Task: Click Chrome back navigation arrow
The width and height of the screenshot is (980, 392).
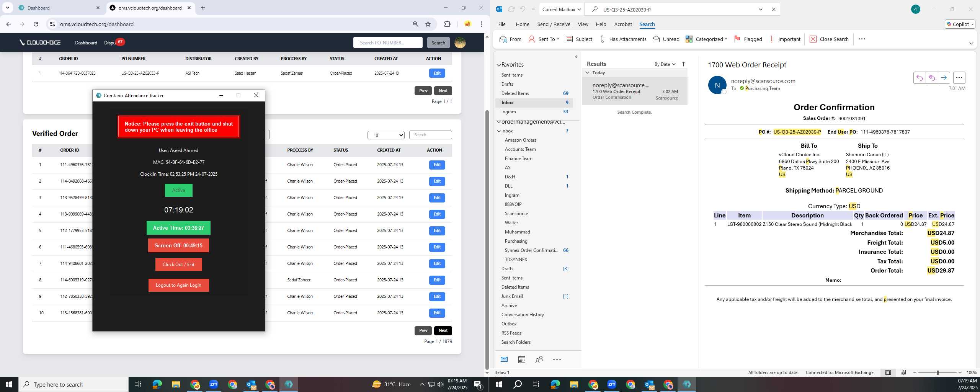Action: coord(8,24)
